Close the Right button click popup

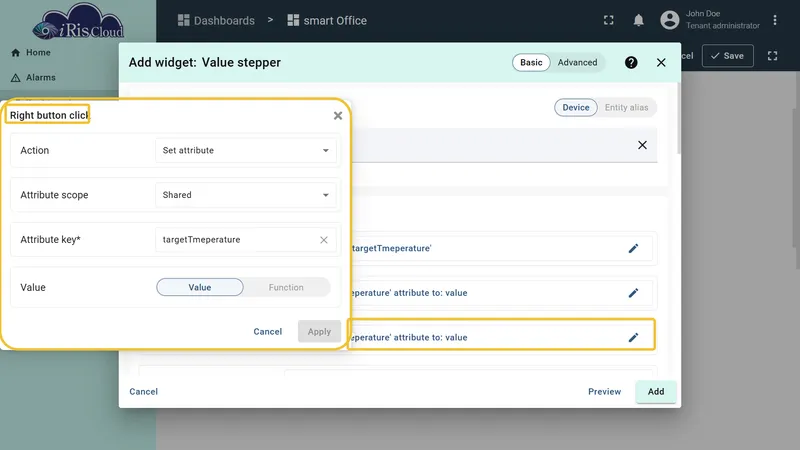(x=338, y=116)
